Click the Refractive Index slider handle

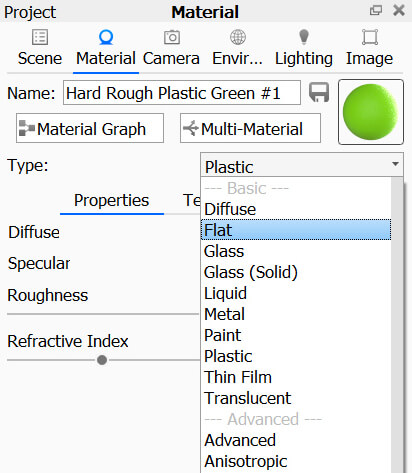pos(102,360)
